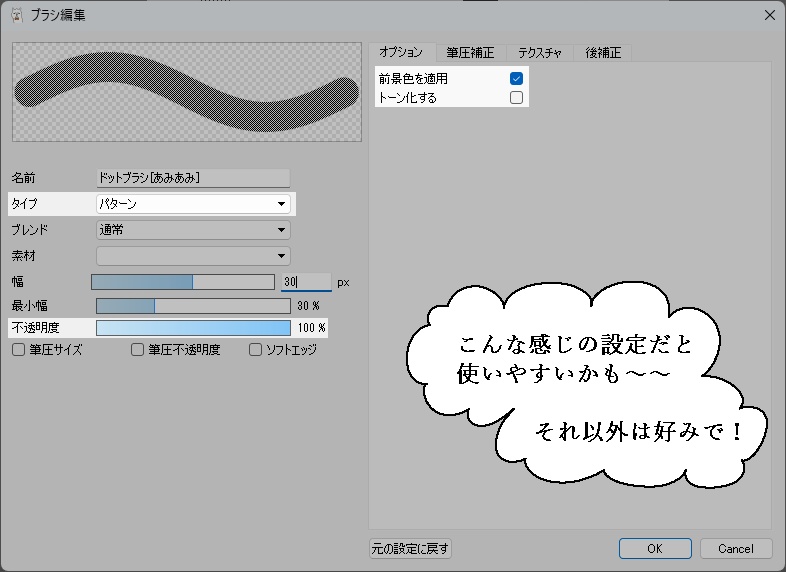
Task: Click the 幅 value field showing 30
Action: (306, 282)
